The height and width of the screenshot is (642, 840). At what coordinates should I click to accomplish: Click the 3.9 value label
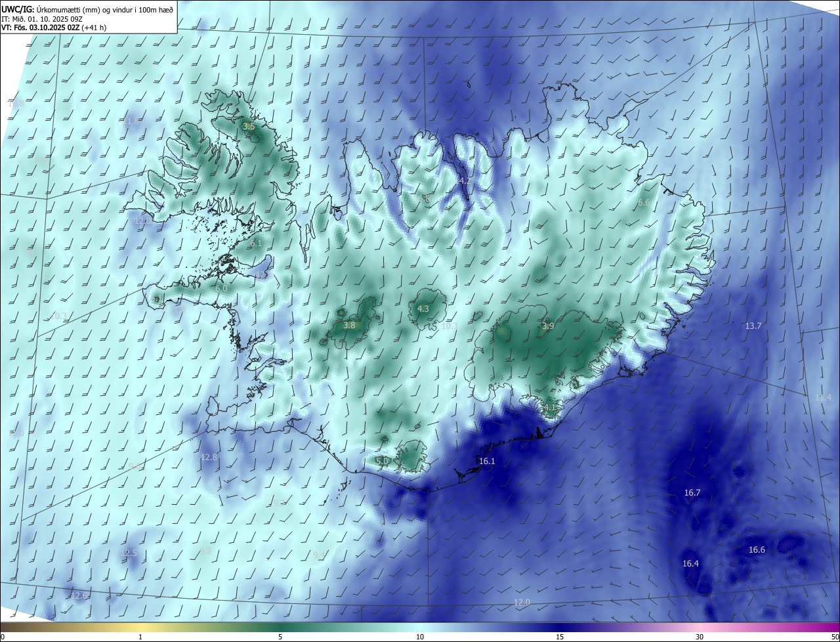[x=548, y=326]
